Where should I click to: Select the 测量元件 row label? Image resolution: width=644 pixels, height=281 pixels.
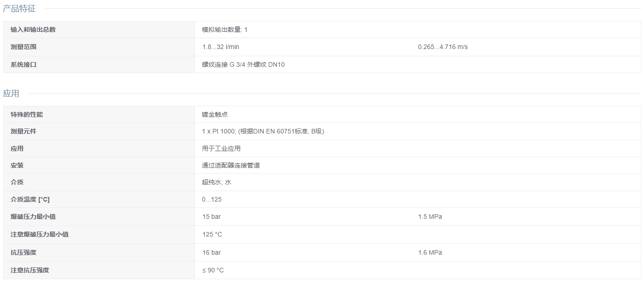click(24, 131)
